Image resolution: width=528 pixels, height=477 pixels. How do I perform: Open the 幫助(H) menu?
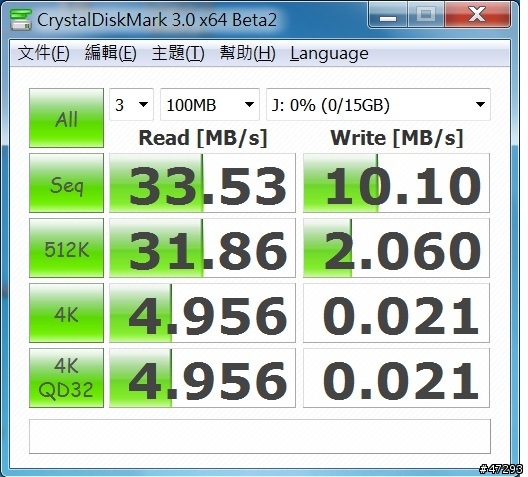(x=248, y=53)
